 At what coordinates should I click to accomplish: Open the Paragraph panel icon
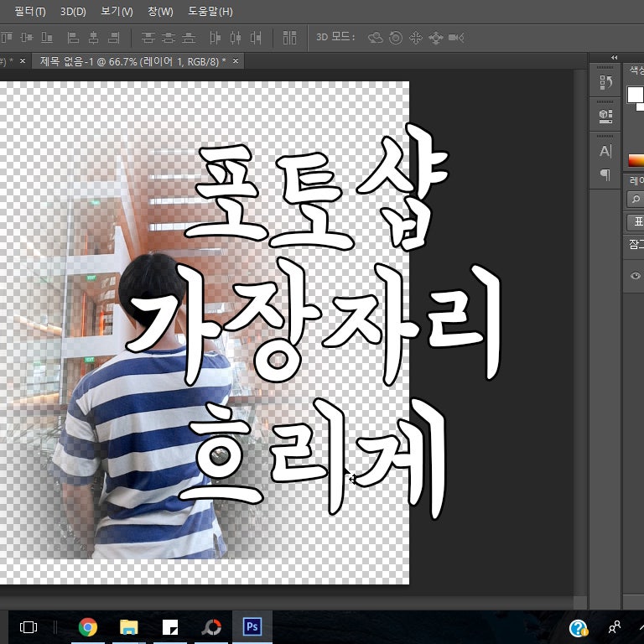(605, 174)
